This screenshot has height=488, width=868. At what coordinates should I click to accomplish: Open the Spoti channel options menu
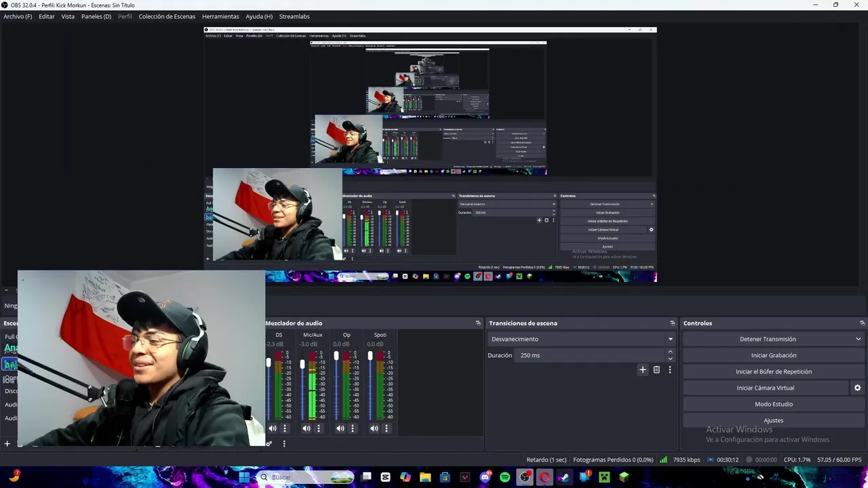tap(387, 428)
